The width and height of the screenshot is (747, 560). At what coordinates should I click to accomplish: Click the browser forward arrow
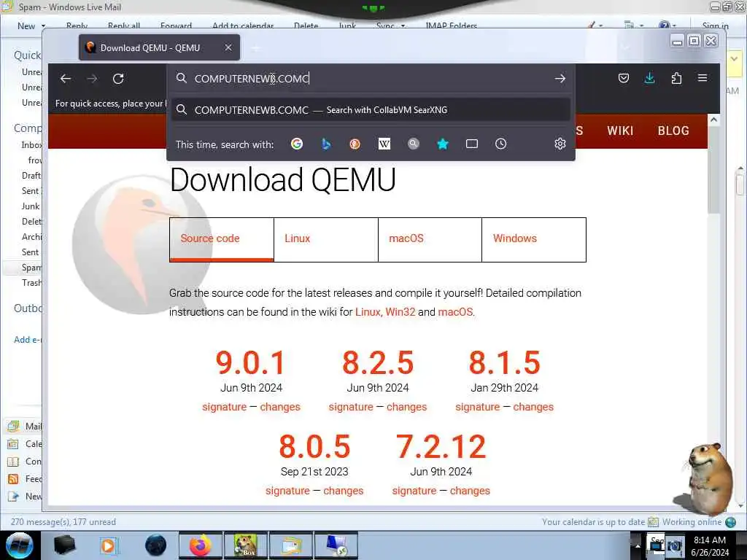(92, 79)
